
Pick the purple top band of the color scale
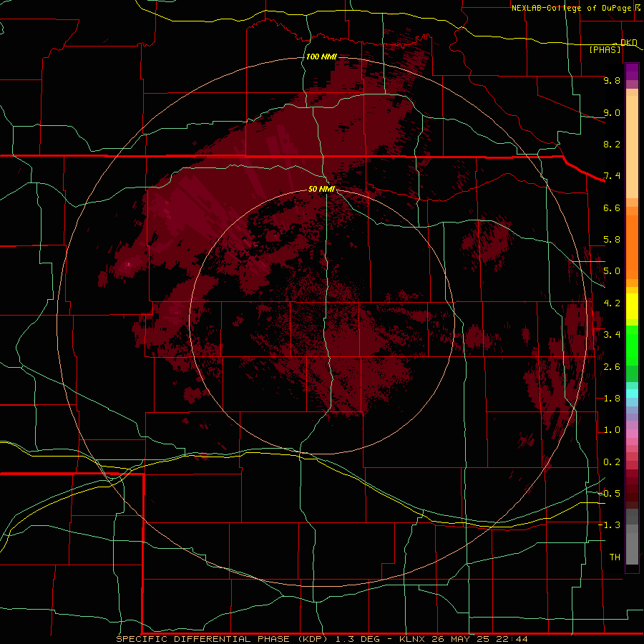pos(632,72)
